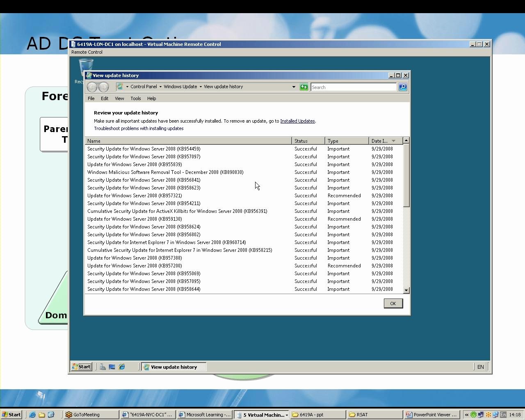Click the Forward navigation arrow in View update history

[x=103, y=87]
